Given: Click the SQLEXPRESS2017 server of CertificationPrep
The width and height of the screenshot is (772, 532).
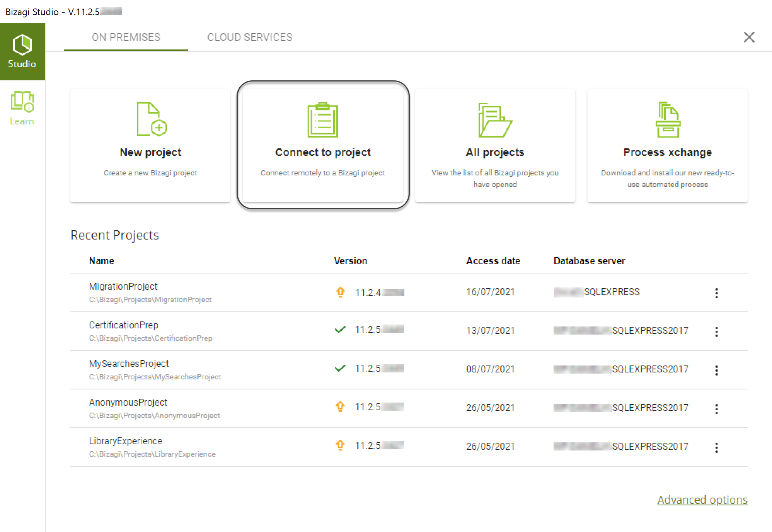Looking at the screenshot, I should point(621,330).
